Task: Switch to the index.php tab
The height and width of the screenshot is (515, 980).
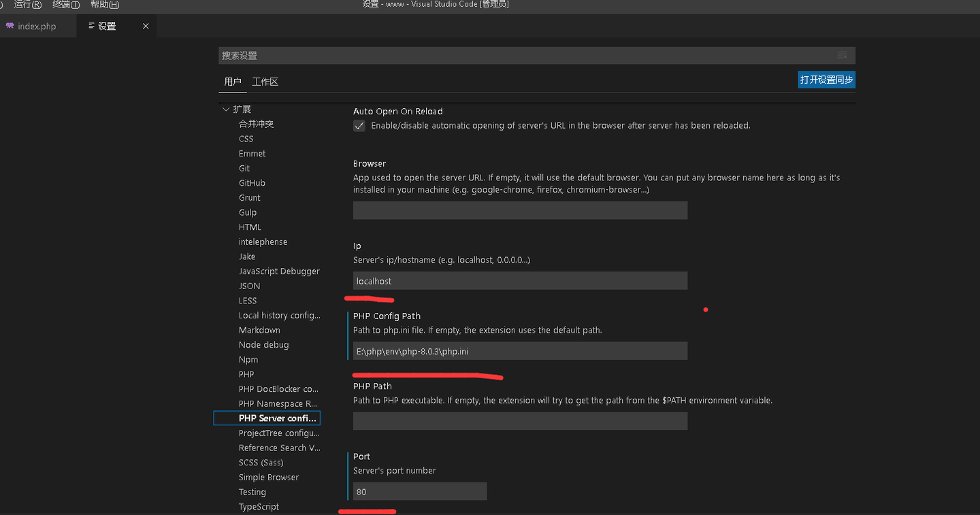Action: (37, 26)
